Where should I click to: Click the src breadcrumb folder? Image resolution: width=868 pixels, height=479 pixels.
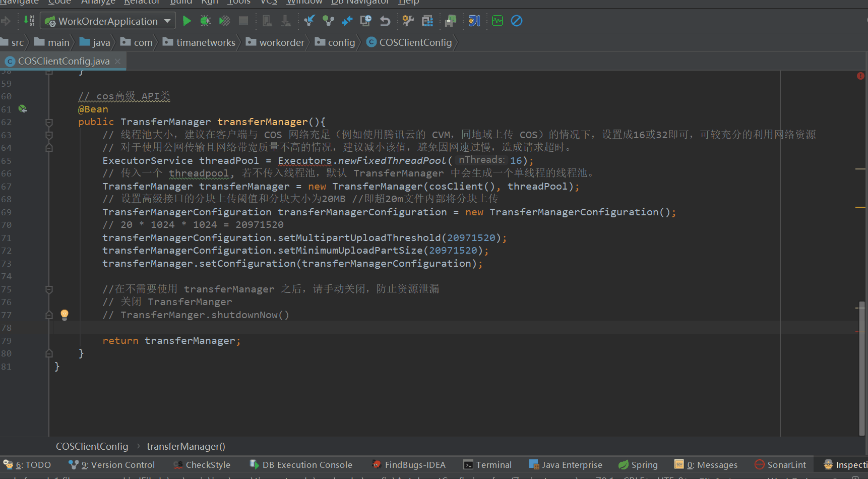click(x=12, y=42)
